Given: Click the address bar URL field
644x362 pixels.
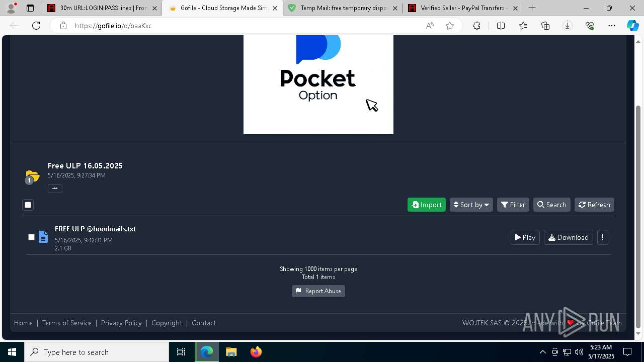Looking at the screenshot, I should coord(247,26).
